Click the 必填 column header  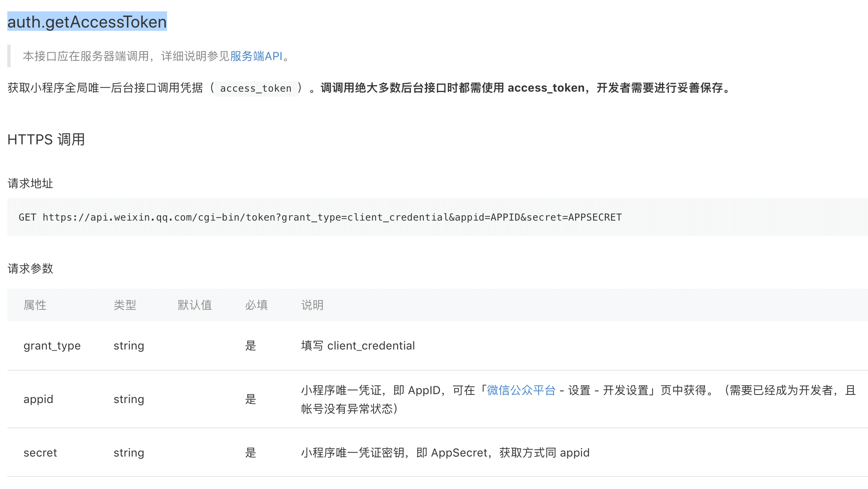pos(256,305)
